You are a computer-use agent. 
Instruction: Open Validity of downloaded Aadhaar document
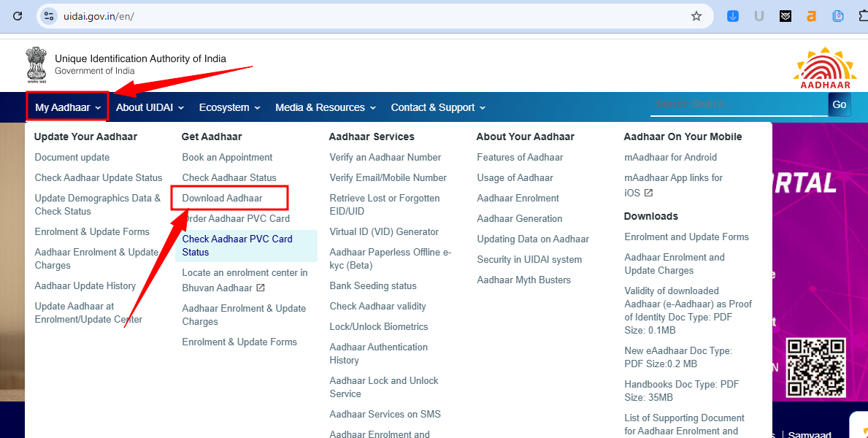[x=688, y=311]
